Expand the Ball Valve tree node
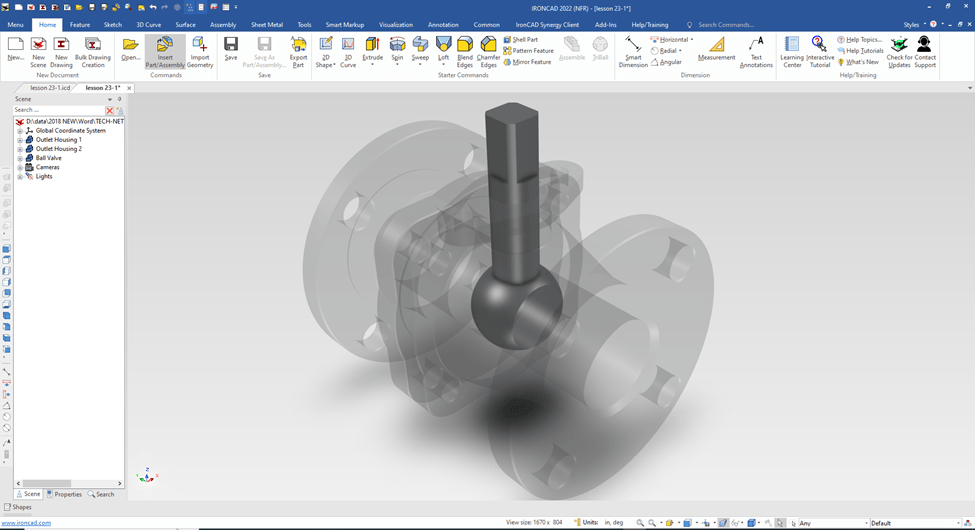Image resolution: width=975 pixels, height=530 pixels. click(x=20, y=158)
